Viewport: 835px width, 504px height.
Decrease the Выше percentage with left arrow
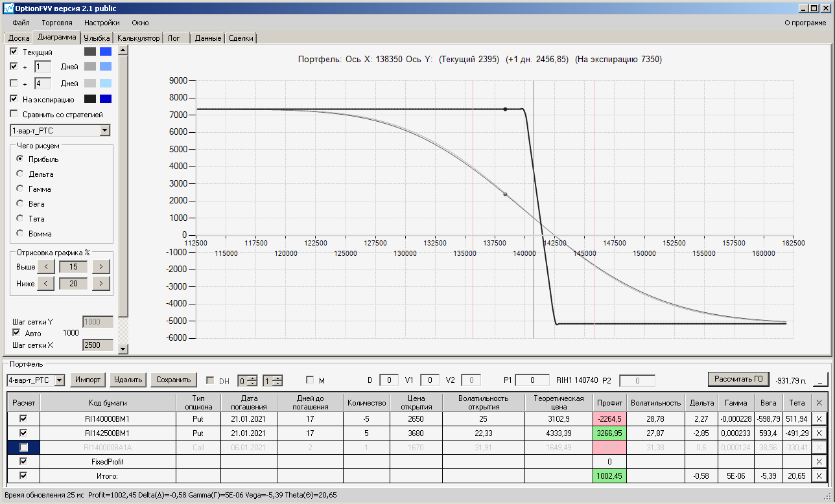[45, 267]
